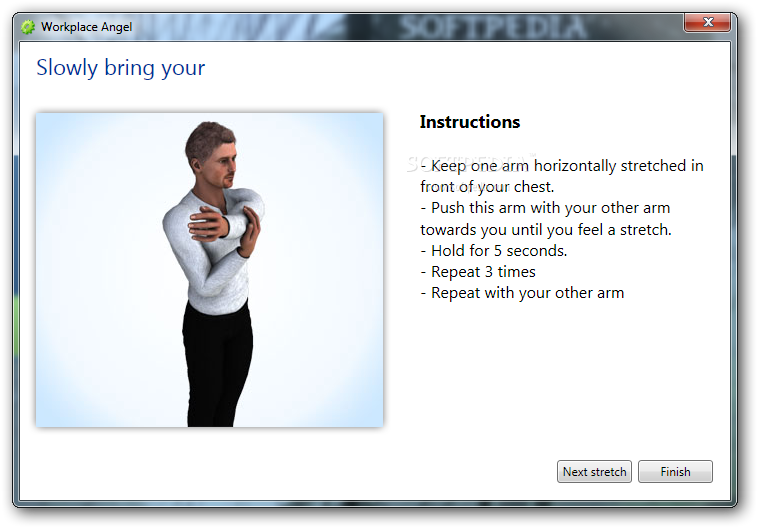Click the Instructions heading
Screen dimensions: 758x528
tap(470, 122)
